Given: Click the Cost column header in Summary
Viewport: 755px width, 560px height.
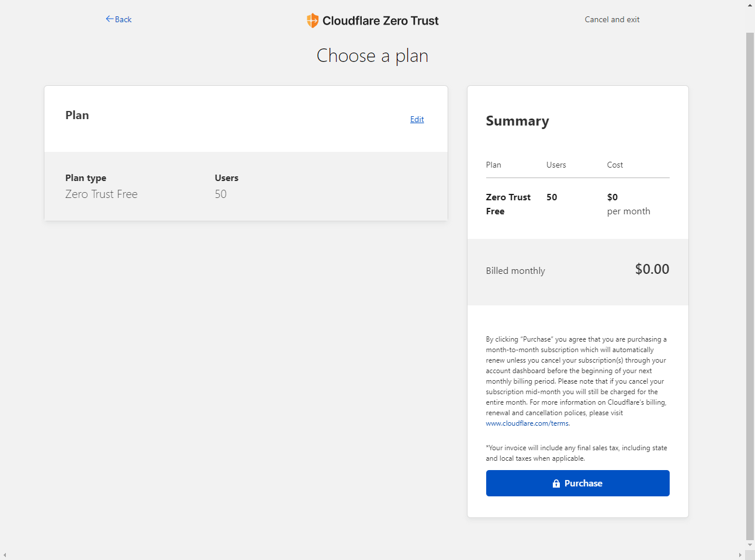Looking at the screenshot, I should click(x=615, y=165).
